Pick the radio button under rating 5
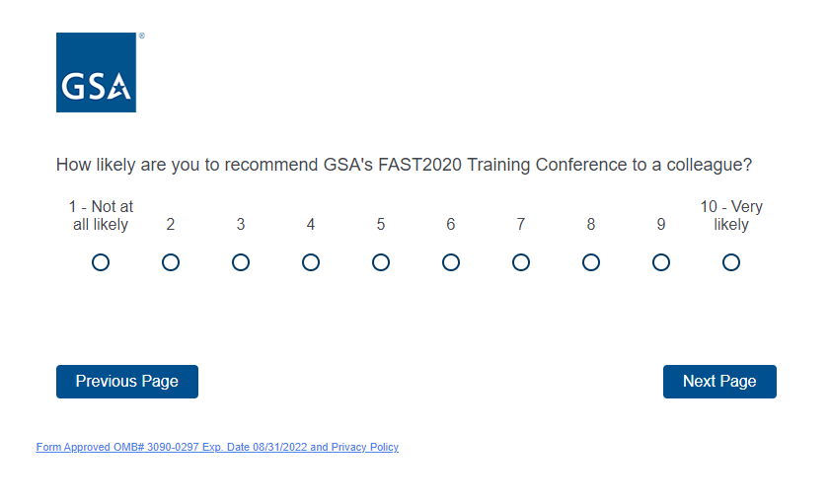Screen dimensions: 829x504 381,262
